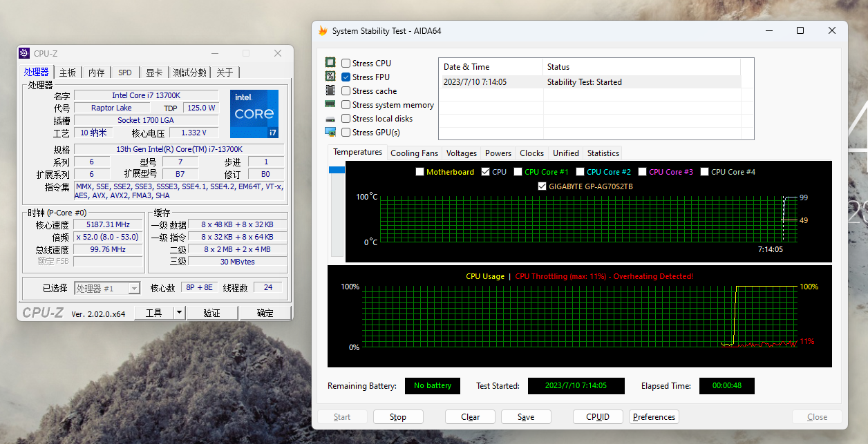
Task: Uncheck the Stress FPU checkbox
Action: [x=346, y=77]
